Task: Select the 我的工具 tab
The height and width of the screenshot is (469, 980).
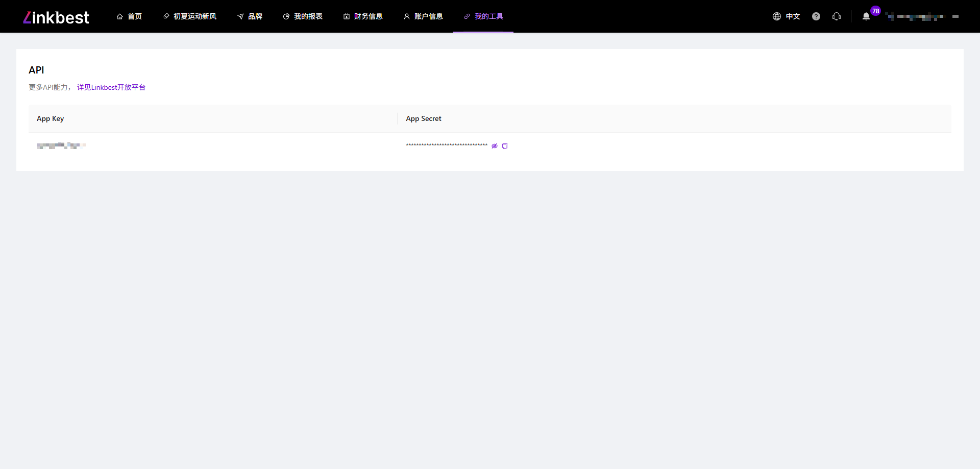Action: [x=483, y=16]
